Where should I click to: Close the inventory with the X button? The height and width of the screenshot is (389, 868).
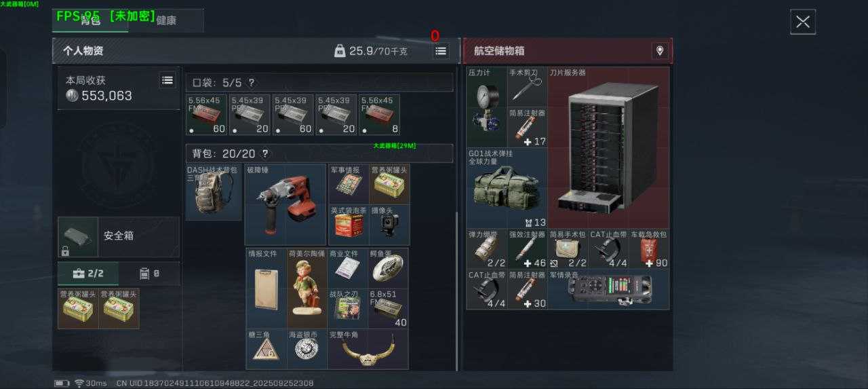coord(803,22)
